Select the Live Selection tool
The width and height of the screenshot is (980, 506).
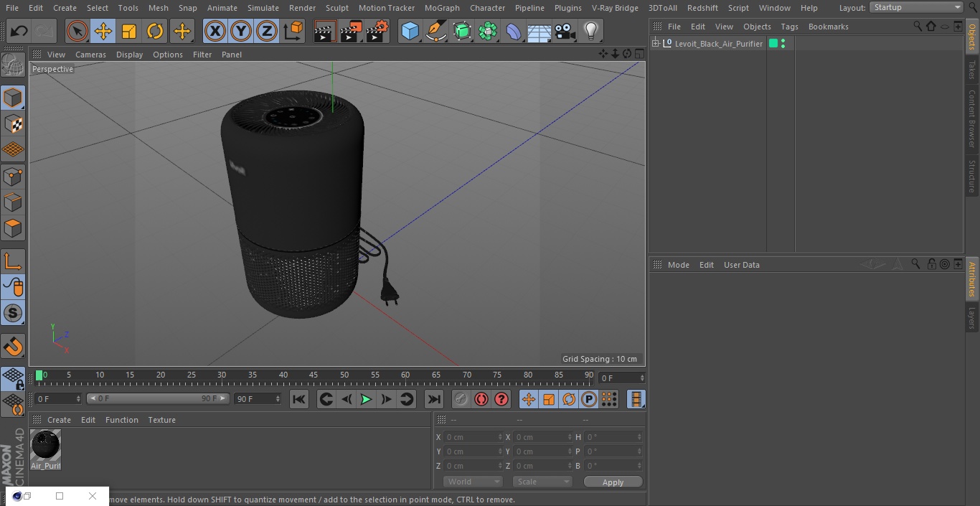77,31
